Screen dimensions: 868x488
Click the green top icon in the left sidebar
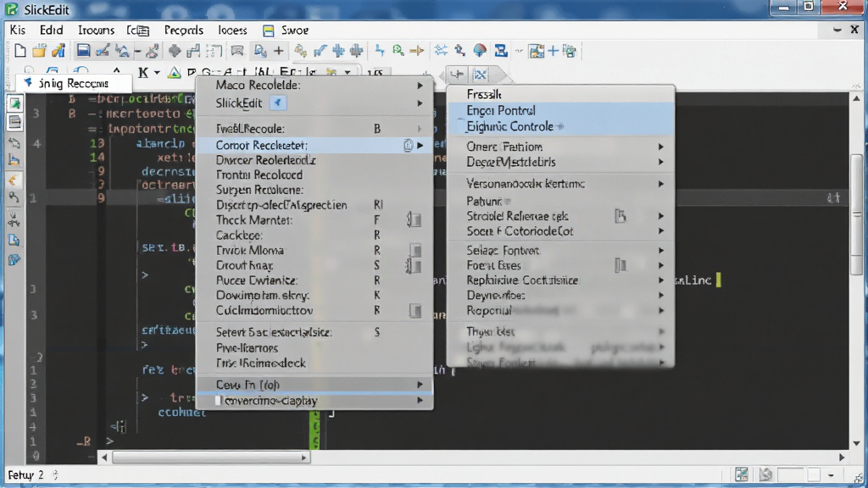coord(14,103)
